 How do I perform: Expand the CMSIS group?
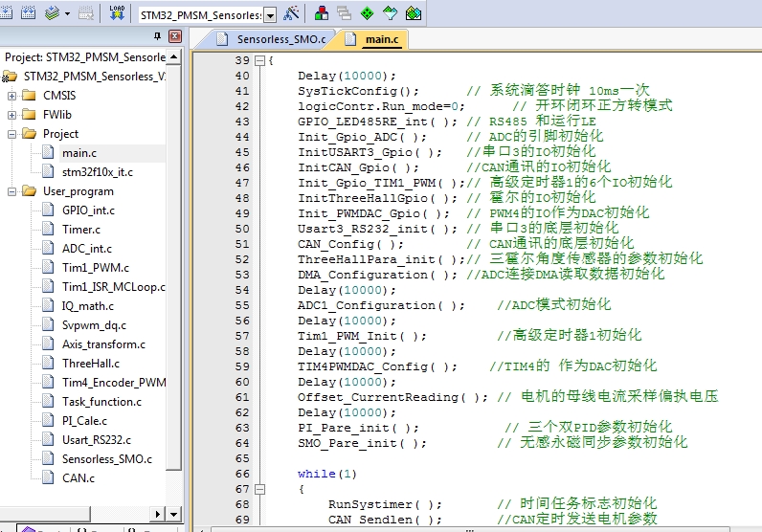tap(11, 96)
